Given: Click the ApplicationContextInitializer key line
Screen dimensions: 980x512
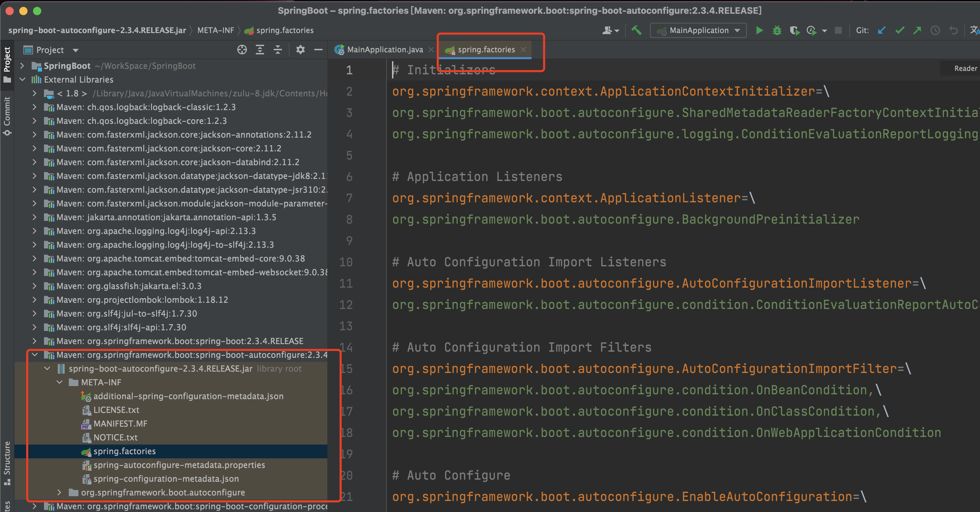Looking at the screenshot, I should point(611,92).
